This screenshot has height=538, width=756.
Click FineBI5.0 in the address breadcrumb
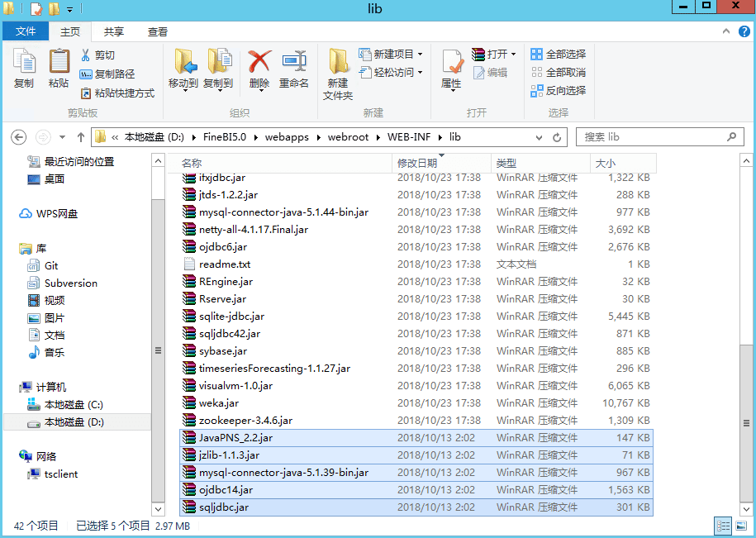[225, 137]
